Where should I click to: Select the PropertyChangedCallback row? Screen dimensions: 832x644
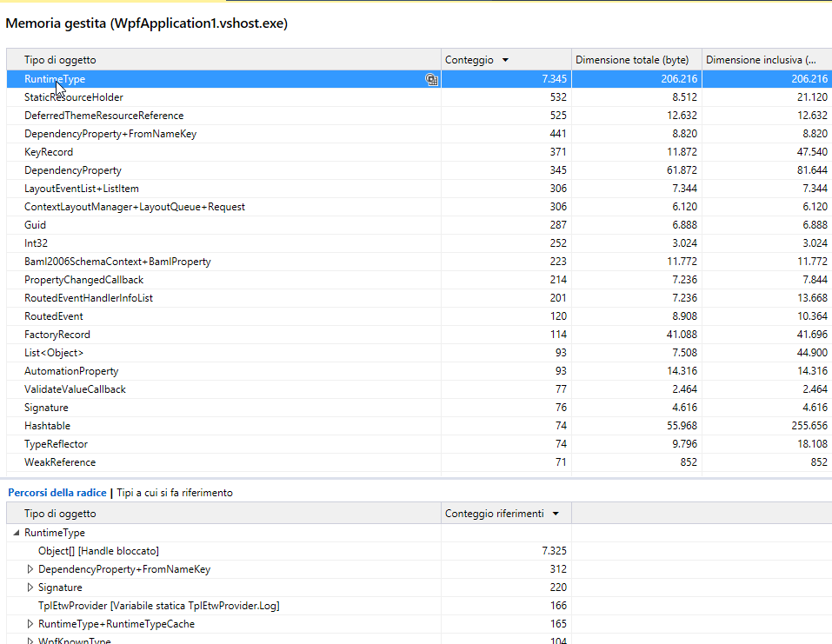[x=419, y=280]
